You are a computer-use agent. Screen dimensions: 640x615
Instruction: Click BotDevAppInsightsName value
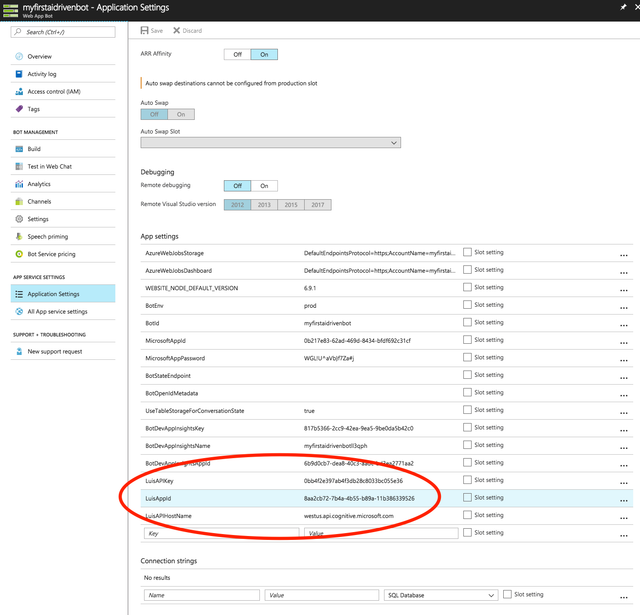[336, 446]
